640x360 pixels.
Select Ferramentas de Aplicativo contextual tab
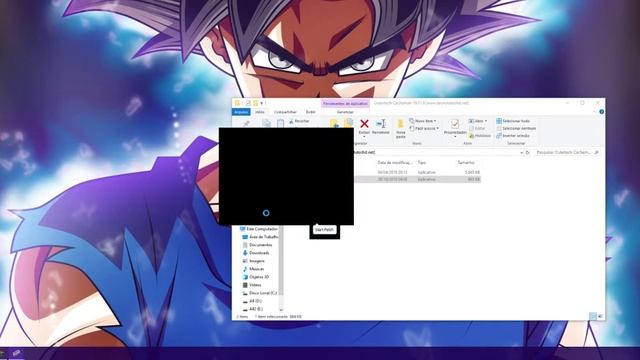tap(345, 103)
